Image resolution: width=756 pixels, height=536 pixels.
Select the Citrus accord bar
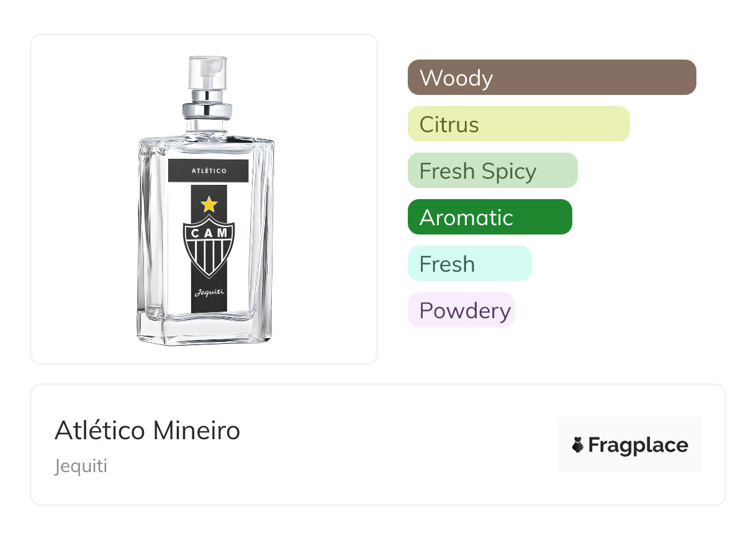coord(518,124)
